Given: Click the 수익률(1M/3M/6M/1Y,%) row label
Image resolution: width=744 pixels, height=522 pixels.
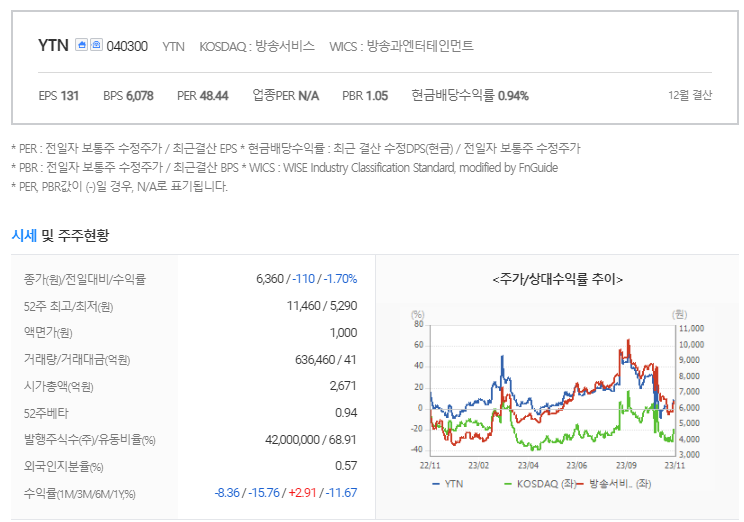Looking at the screenshot, I should [79, 494].
